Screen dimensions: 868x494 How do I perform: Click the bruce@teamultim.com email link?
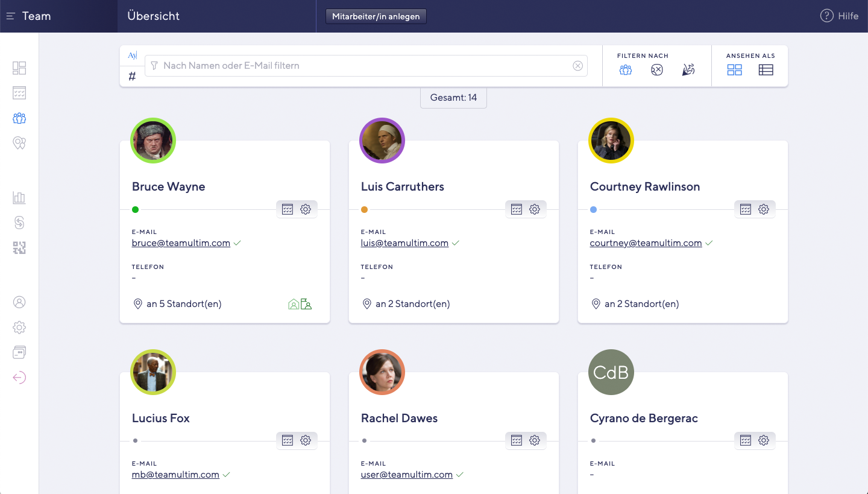[181, 243]
